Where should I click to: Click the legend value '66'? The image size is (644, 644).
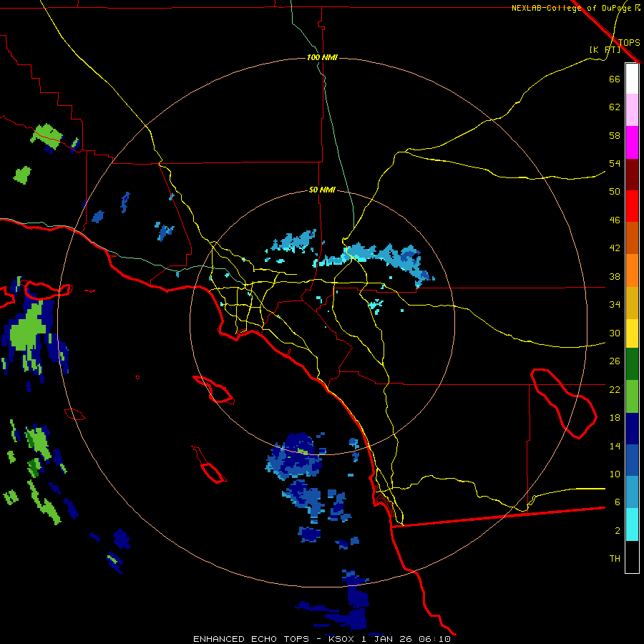(615, 79)
